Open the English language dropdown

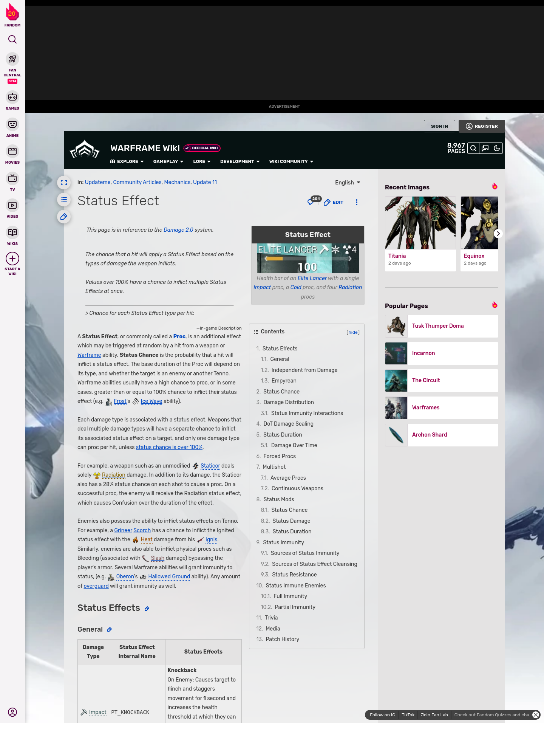tap(348, 183)
